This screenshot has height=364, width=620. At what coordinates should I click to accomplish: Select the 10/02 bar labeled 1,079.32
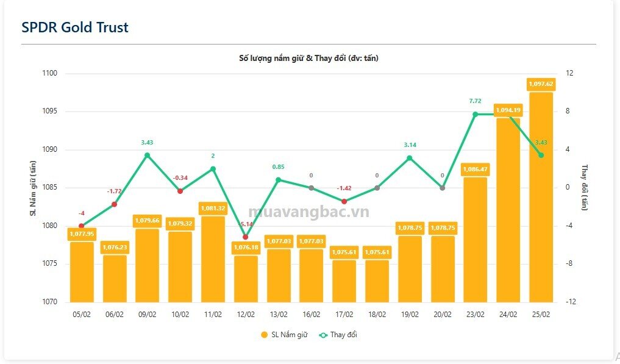coord(180,267)
